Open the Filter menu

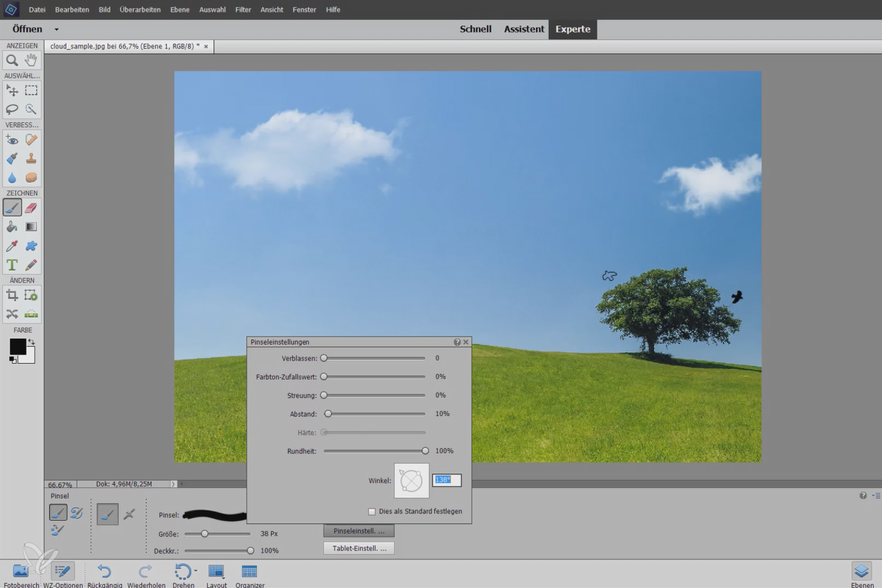243,10
